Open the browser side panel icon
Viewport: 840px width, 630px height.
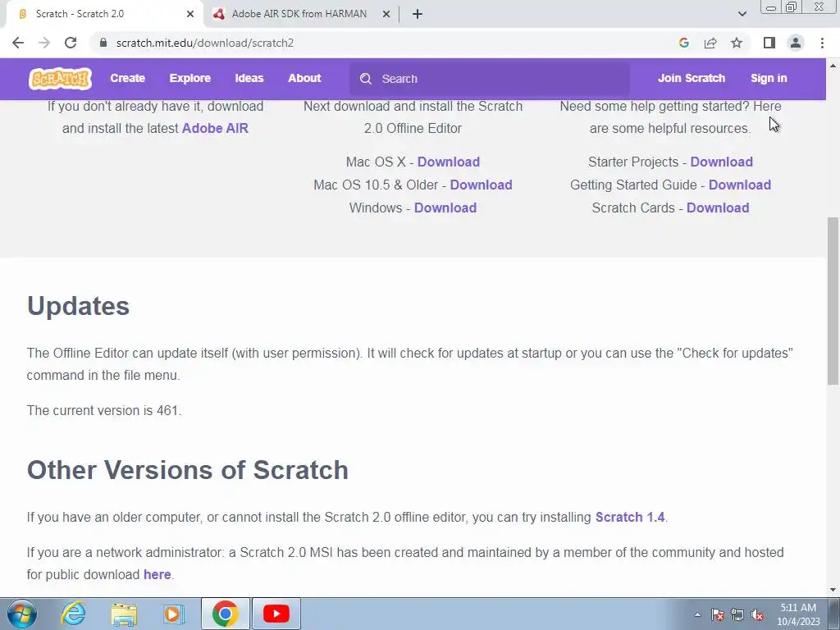[769, 43]
